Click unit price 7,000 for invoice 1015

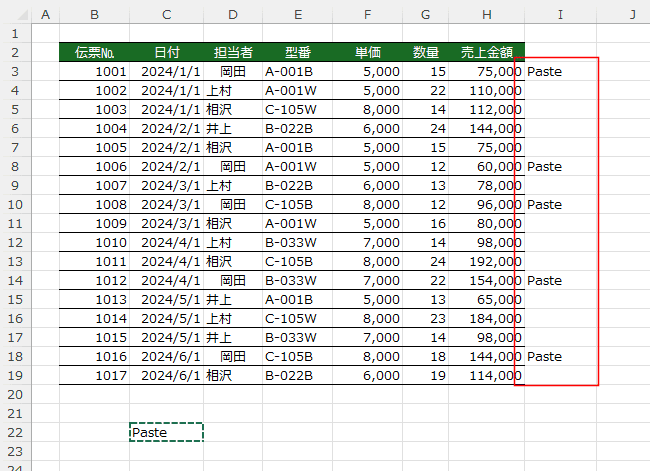click(x=367, y=337)
